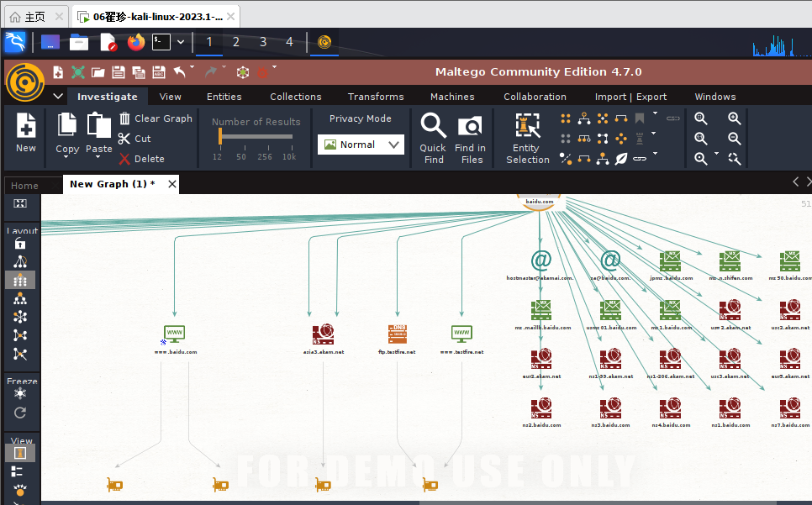The height and width of the screenshot is (505, 812).
Task: Click the Save graph floppy icon
Action: (x=119, y=72)
